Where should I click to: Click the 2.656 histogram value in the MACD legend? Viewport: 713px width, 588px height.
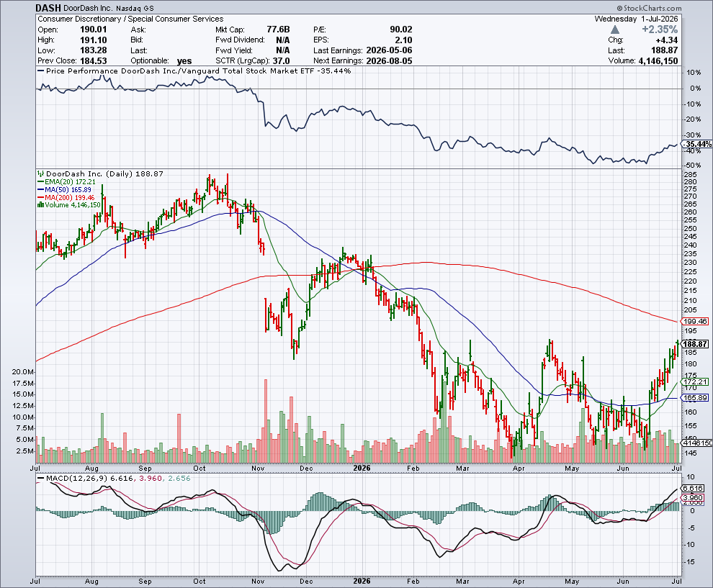[x=179, y=479]
